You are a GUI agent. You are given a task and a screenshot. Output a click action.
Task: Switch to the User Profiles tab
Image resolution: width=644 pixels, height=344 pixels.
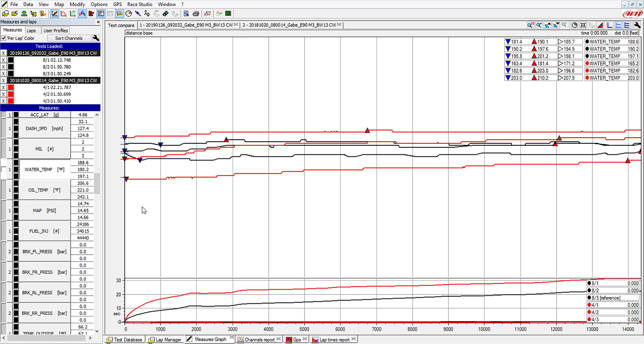coord(55,30)
